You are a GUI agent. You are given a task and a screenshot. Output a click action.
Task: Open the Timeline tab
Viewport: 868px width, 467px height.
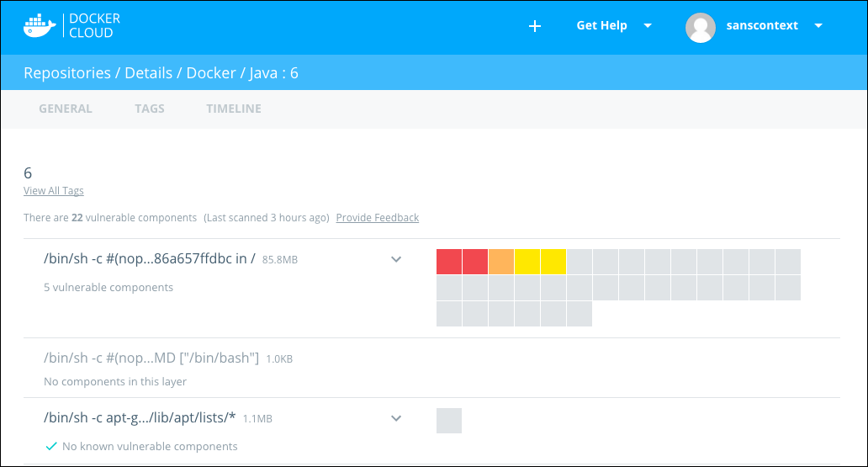point(234,109)
